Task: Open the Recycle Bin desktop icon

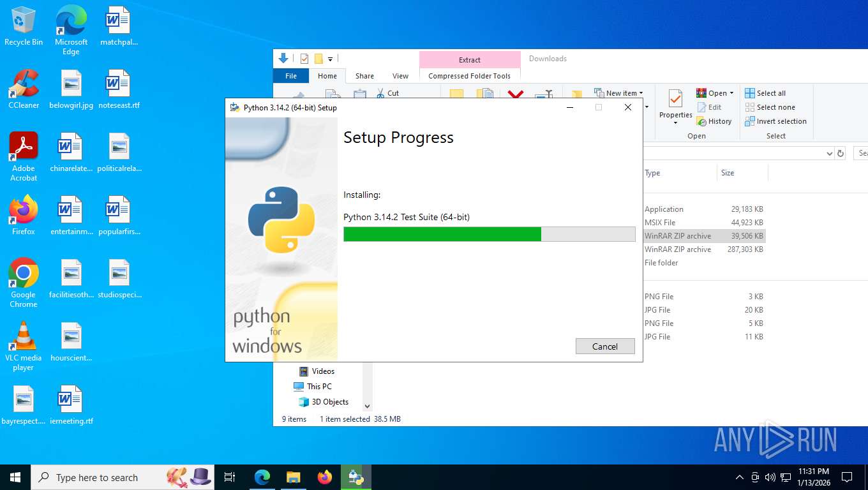Action: [24, 27]
